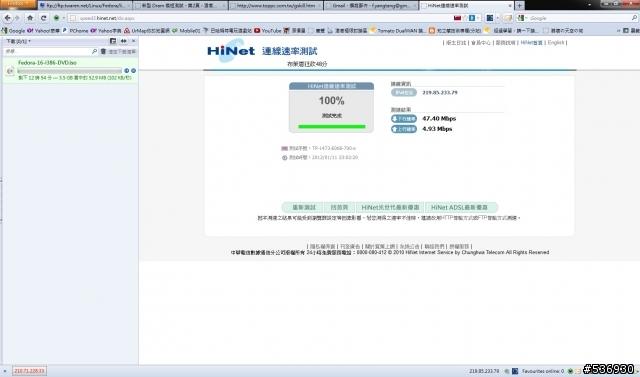Click the 4.93 Mbps result

coord(437,129)
